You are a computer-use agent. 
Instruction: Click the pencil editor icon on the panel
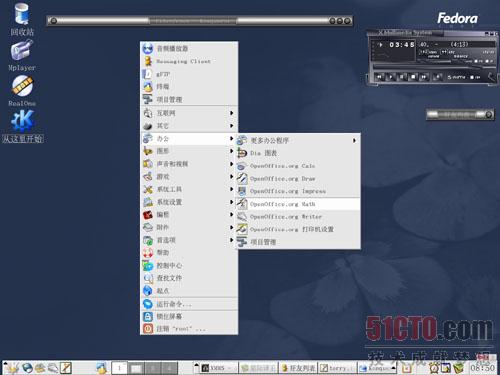pos(66,367)
